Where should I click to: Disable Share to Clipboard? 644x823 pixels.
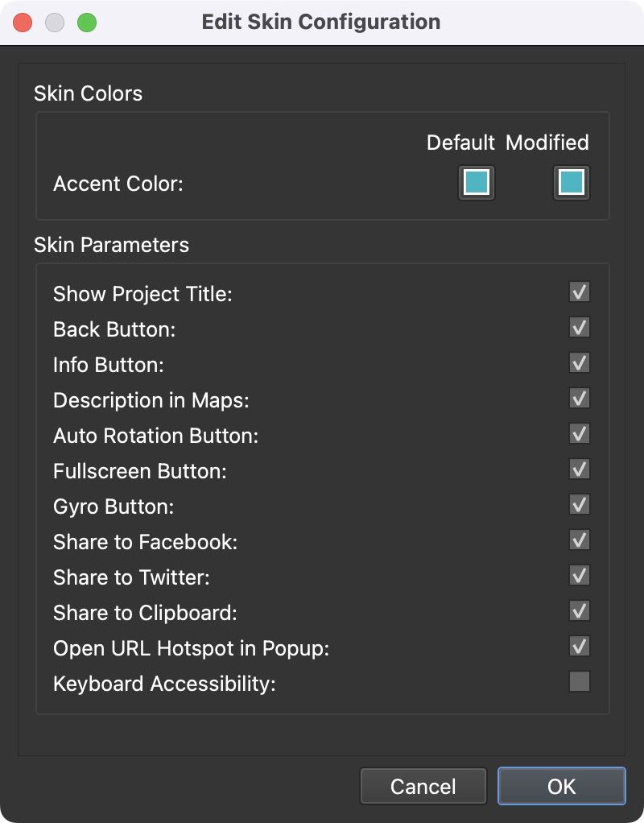(x=579, y=610)
